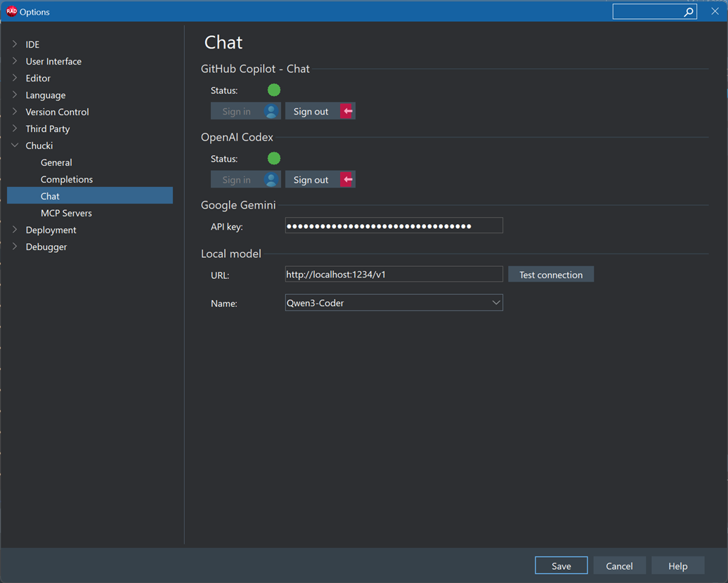Click the GitHub Copilot Sign out arrow icon
728x583 pixels.
click(x=346, y=111)
